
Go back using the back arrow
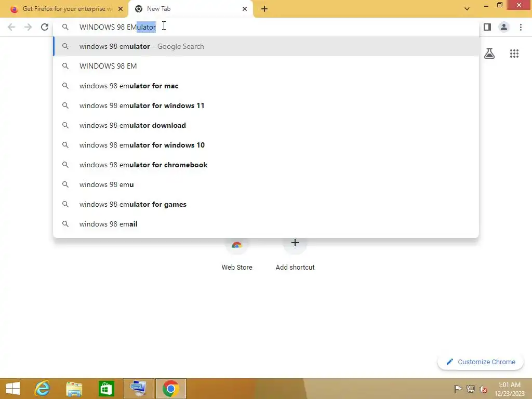[11, 27]
